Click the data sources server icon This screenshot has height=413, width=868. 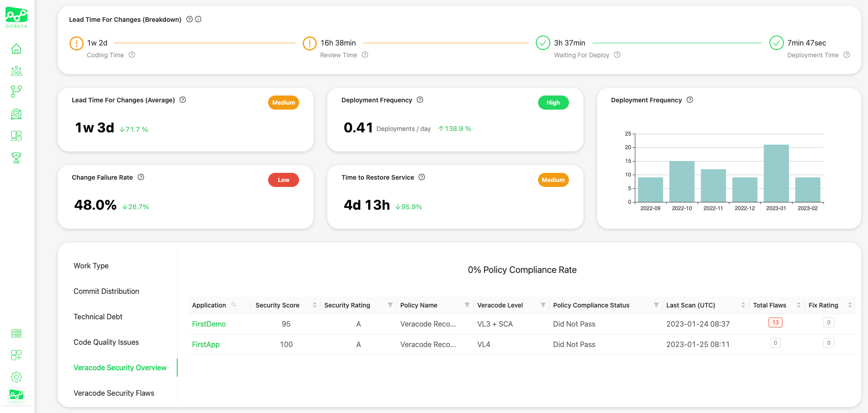[x=16, y=333]
